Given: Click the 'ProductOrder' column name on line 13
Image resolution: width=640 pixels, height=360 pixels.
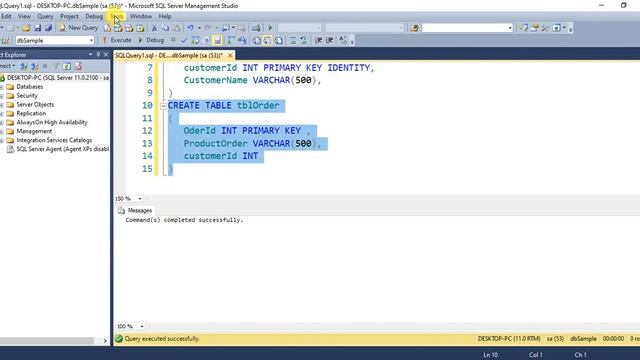Looking at the screenshot, I should [x=216, y=144].
